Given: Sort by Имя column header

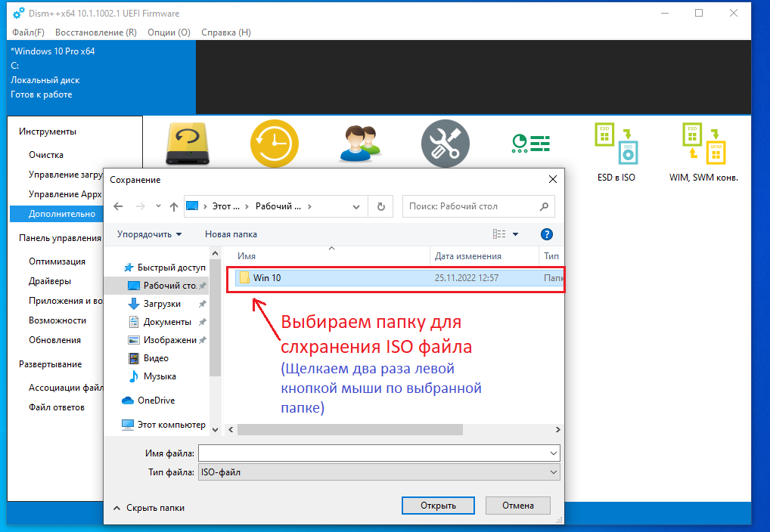Looking at the screenshot, I should click(x=247, y=256).
